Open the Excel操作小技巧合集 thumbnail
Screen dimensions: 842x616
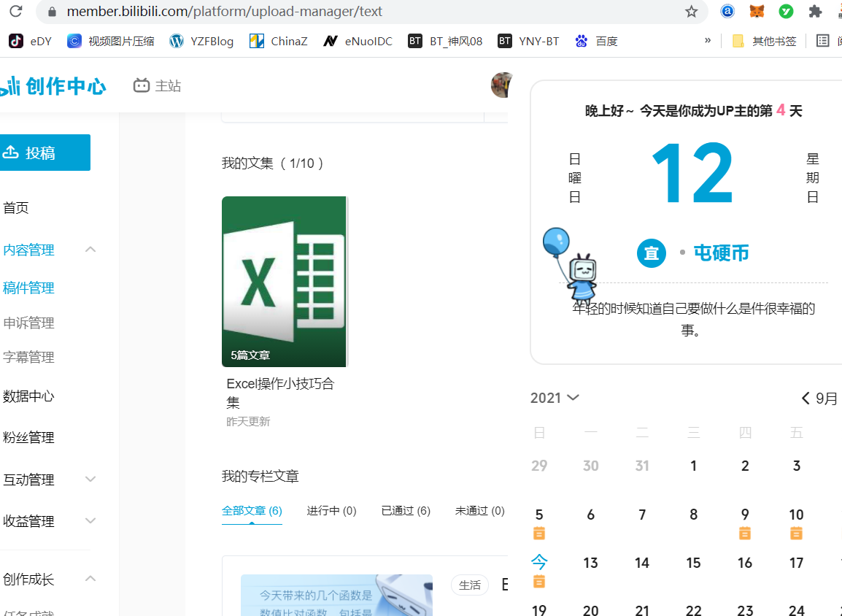285,282
